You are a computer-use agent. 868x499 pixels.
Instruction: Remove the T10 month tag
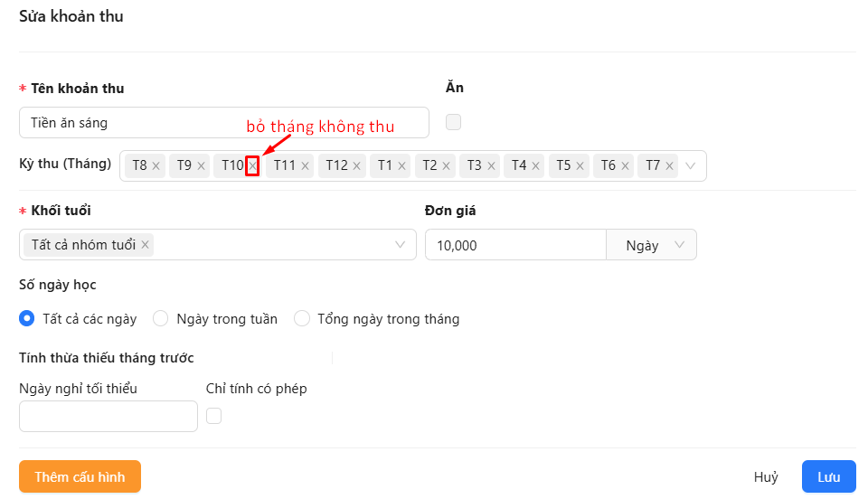[x=252, y=166]
